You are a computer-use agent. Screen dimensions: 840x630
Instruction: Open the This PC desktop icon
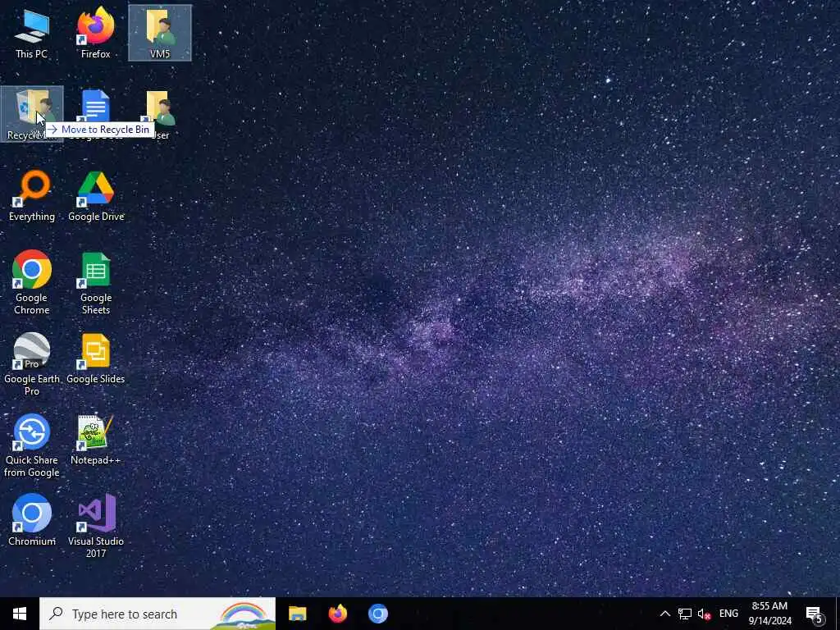[32, 33]
